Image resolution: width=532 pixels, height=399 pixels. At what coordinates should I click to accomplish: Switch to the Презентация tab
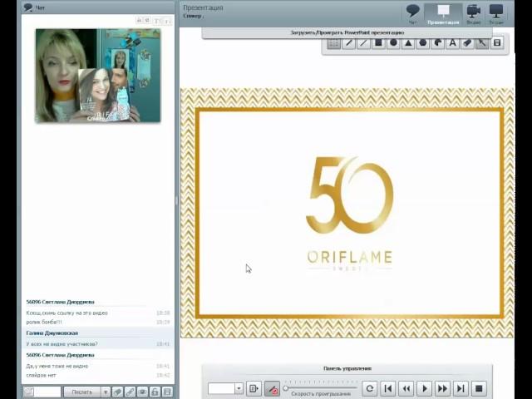tap(443, 14)
